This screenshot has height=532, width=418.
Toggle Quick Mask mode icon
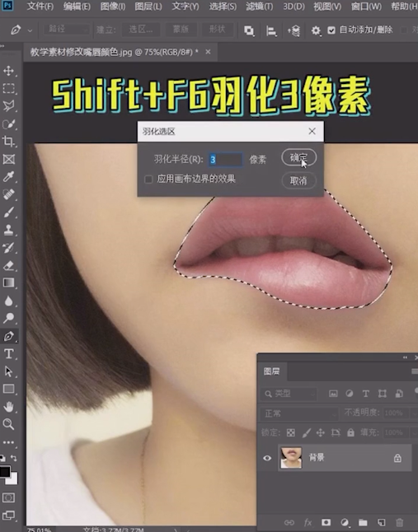[9, 497]
